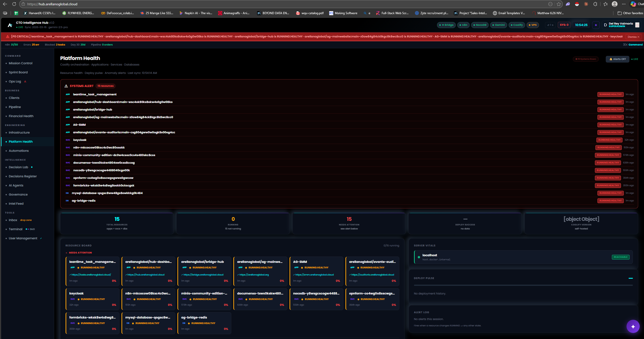Click the Errors 25 err stat
The width and height of the screenshot is (644, 339).
[31, 45]
